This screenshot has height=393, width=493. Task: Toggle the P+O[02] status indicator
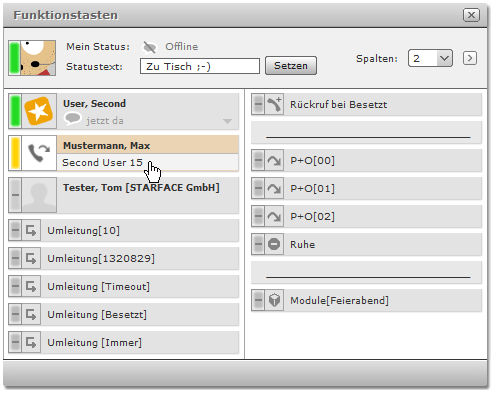[x=258, y=216]
